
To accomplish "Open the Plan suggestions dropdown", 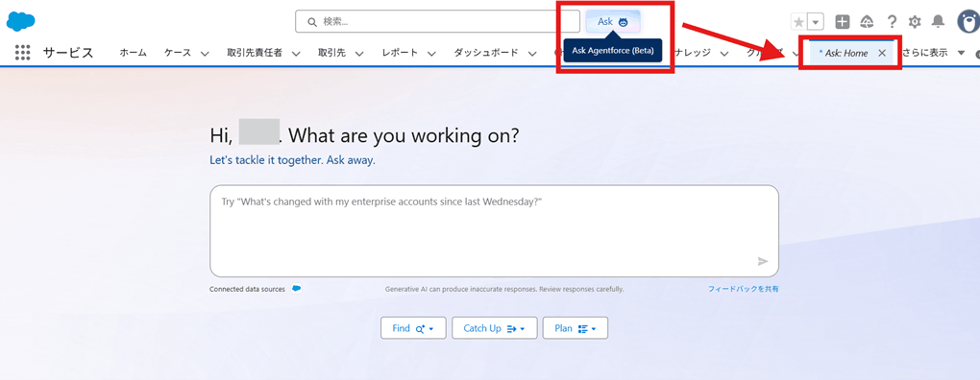I will pos(575,328).
